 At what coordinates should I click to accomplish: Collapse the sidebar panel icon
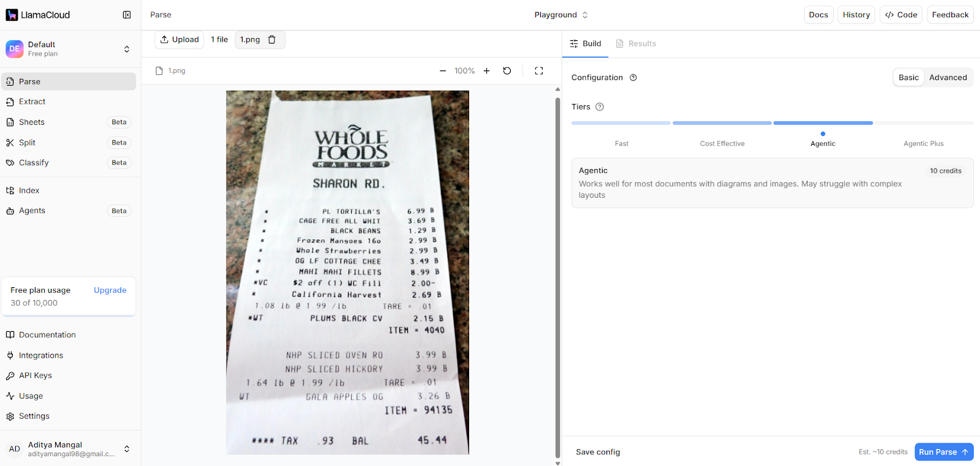click(127, 15)
